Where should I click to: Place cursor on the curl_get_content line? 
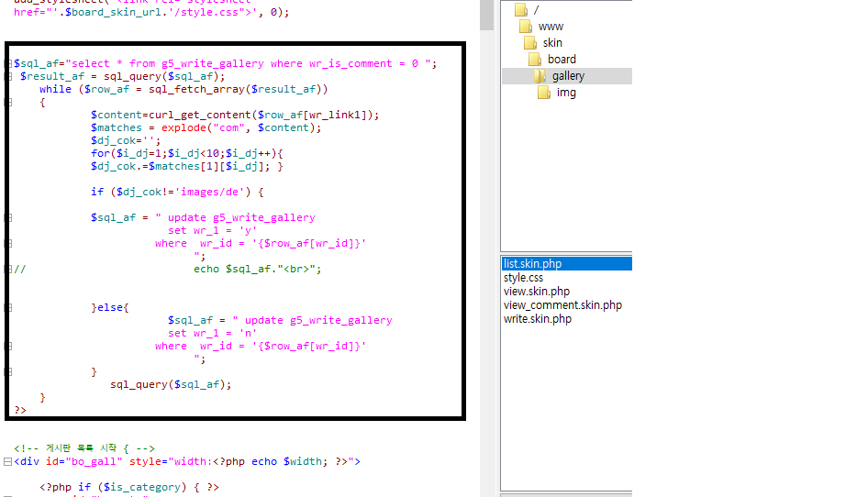click(234, 116)
